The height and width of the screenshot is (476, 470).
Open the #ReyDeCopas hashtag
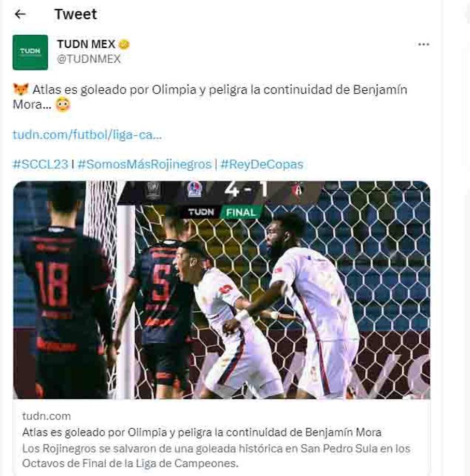point(262,164)
